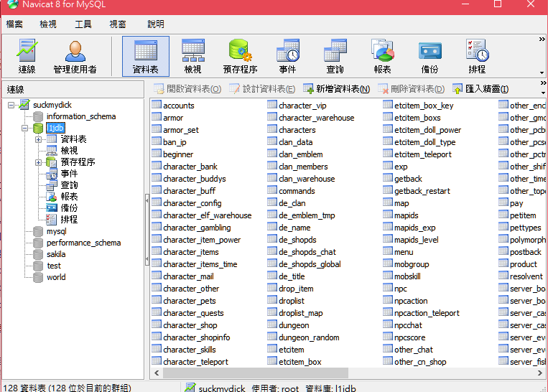Open the 事件 (Event) toolbar icon
Image resolution: width=548 pixels, height=392 pixels.
click(287, 57)
